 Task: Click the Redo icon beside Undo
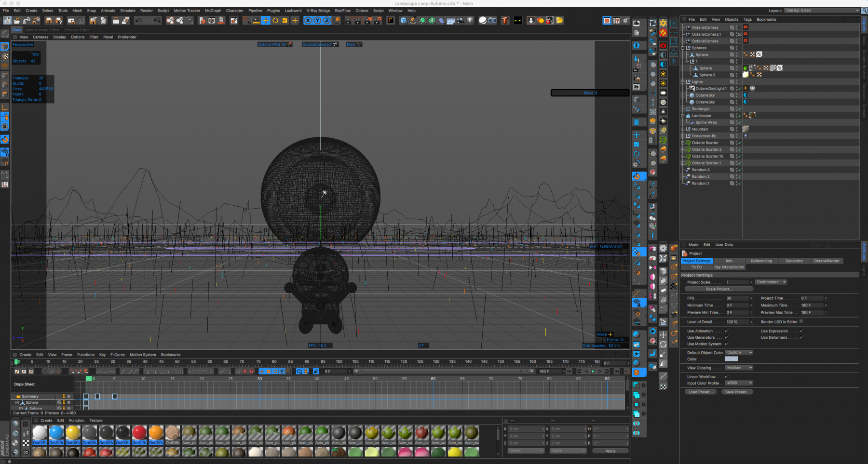tap(148, 20)
